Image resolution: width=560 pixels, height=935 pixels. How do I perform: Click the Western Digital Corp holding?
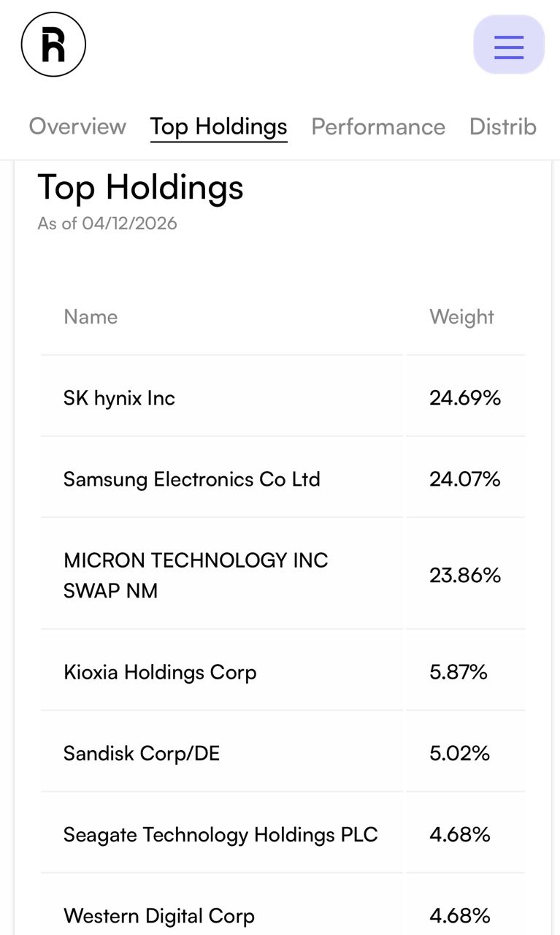[159, 915]
